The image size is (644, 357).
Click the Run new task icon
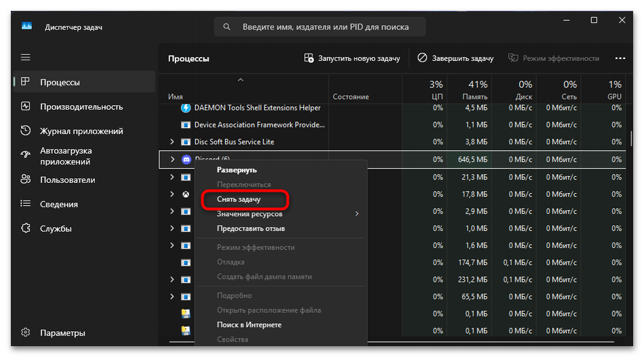point(309,58)
